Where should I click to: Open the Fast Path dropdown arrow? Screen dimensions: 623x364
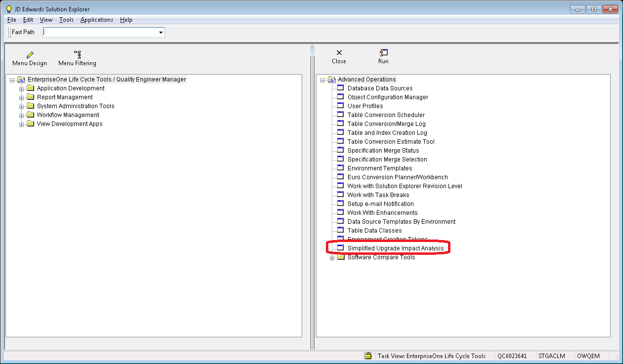coord(161,33)
